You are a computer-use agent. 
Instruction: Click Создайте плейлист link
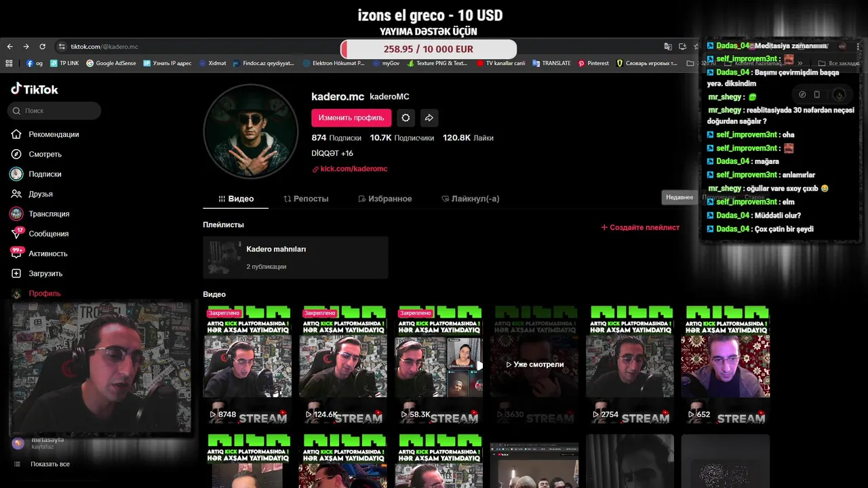point(640,228)
